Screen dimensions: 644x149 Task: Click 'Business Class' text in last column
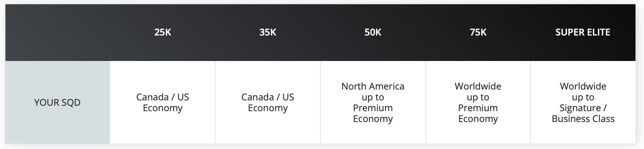click(583, 119)
